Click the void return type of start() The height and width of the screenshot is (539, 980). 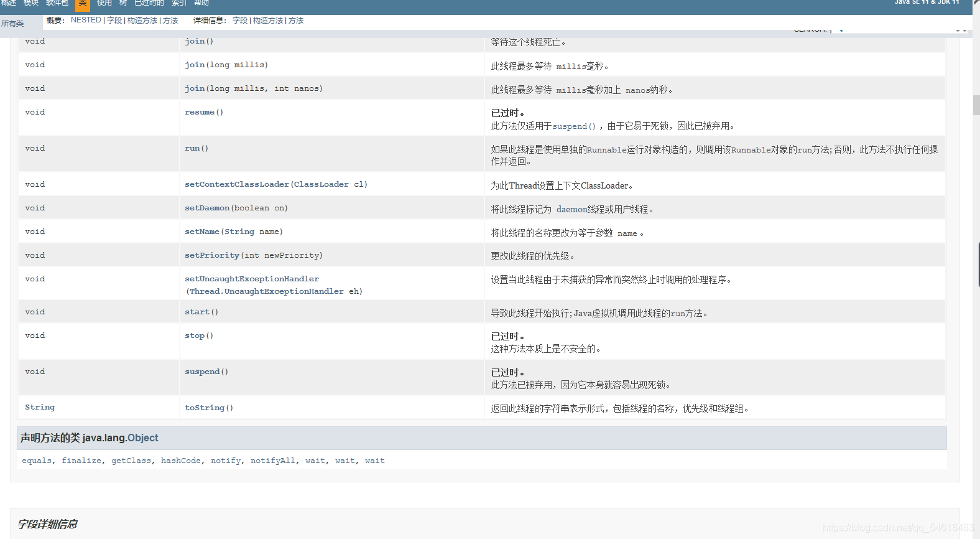[x=35, y=312]
